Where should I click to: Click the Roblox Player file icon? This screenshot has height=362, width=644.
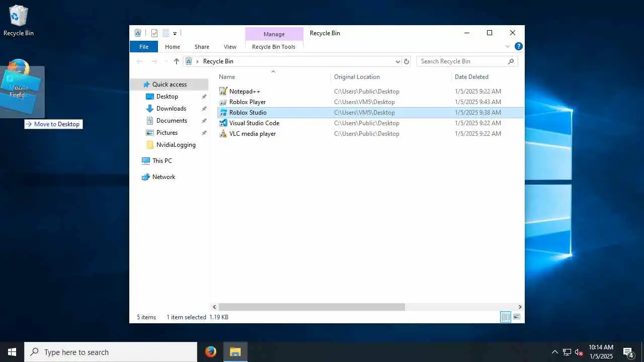point(223,102)
